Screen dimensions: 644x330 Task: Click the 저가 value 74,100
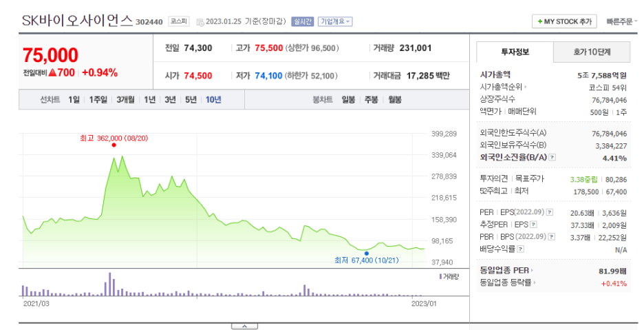click(x=268, y=76)
